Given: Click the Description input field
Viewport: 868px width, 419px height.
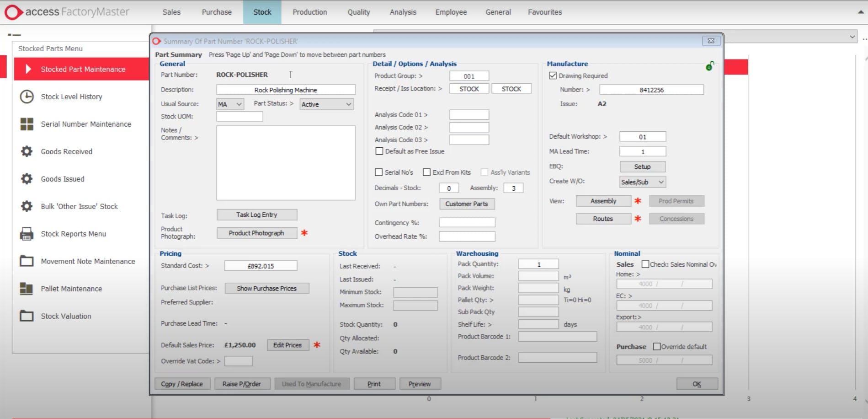Looking at the screenshot, I should 286,90.
